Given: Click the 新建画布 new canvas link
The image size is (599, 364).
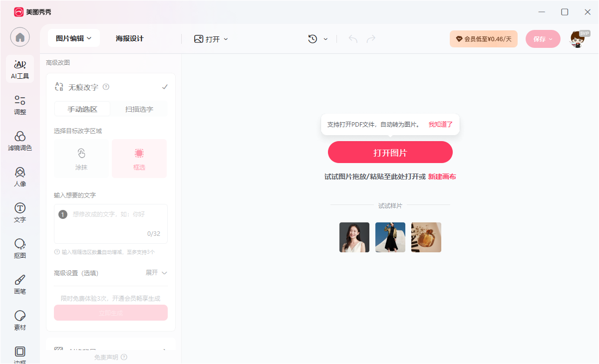Looking at the screenshot, I should (x=442, y=177).
